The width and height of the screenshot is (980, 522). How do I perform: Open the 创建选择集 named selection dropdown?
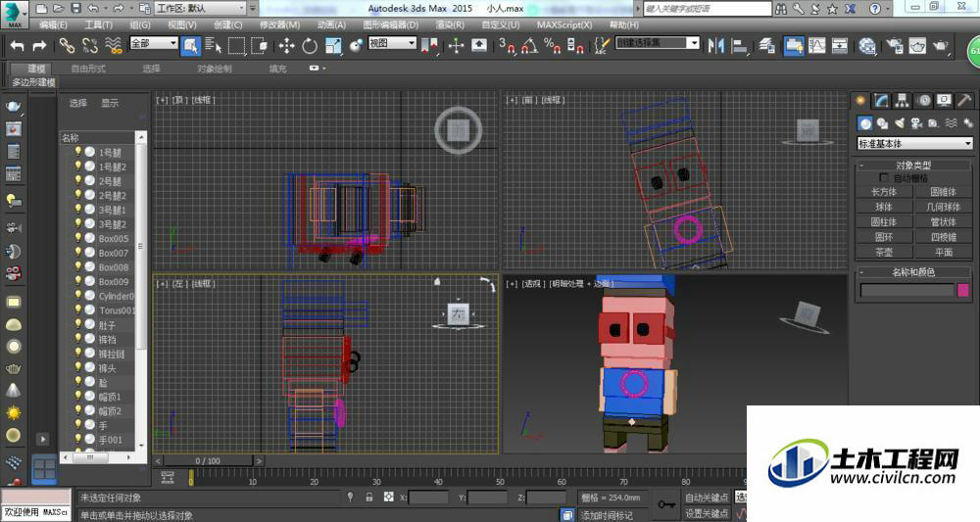tap(657, 43)
